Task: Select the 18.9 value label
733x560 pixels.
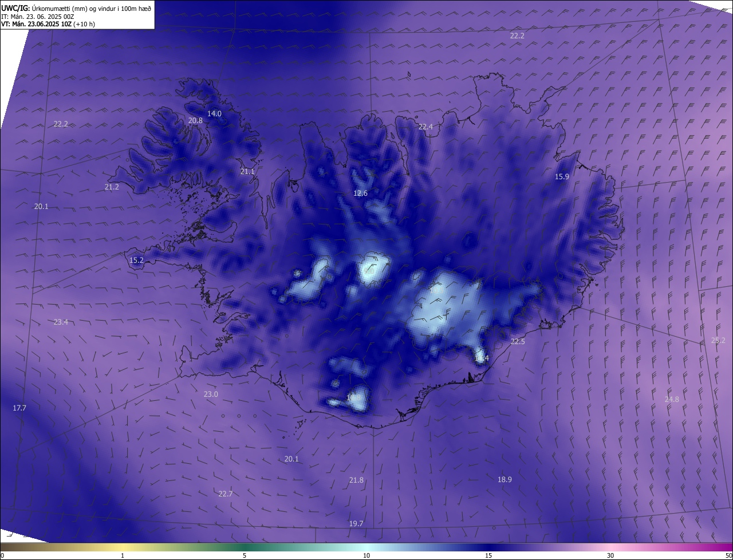Action: click(x=505, y=479)
